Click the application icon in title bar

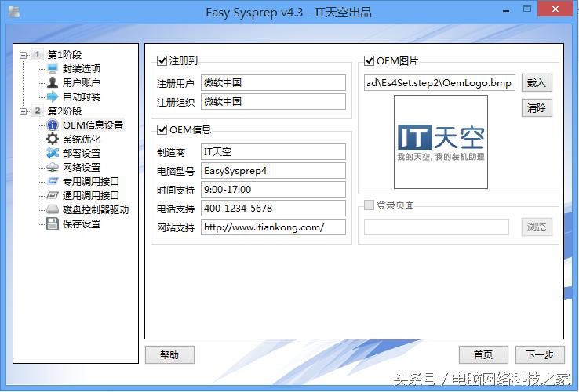tap(14, 13)
